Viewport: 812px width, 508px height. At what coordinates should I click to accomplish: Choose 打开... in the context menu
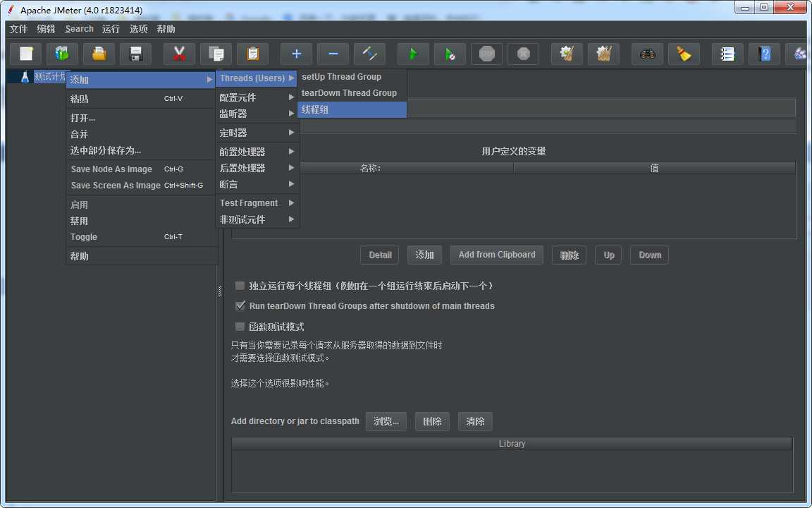[141, 118]
